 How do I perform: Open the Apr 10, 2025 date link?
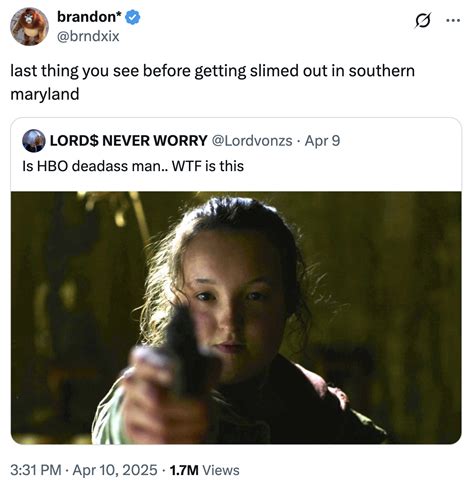click(x=115, y=470)
